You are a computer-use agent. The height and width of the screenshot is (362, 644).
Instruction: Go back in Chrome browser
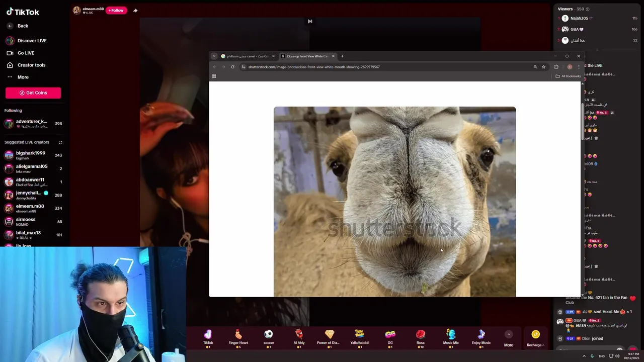tap(215, 67)
